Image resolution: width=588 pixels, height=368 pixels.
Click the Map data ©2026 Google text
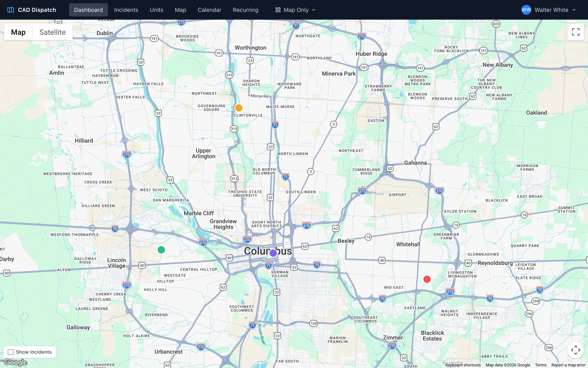(508, 365)
